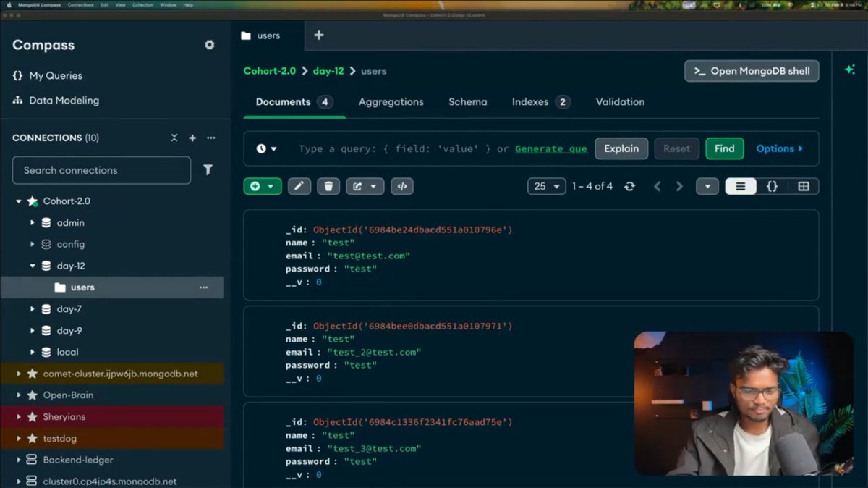The width and height of the screenshot is (868, 488).
Task: Export to language code icon
Action: 402,186
